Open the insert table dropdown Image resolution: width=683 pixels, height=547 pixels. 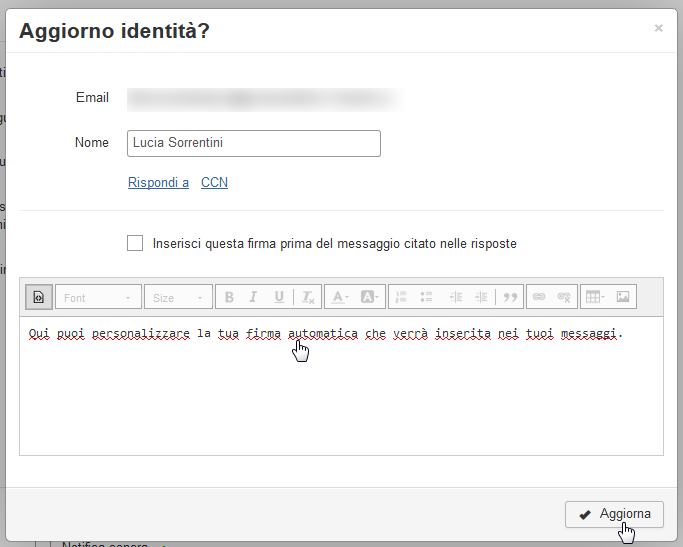coord(595,297)
